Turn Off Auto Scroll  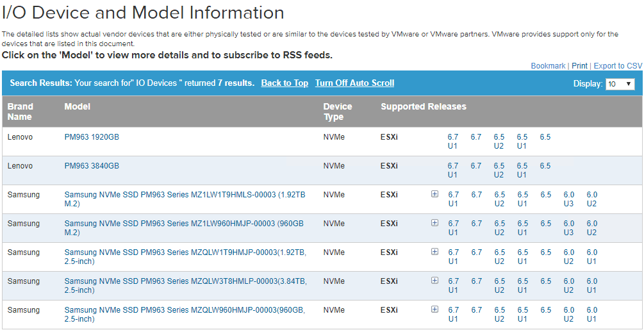[354, 83]
